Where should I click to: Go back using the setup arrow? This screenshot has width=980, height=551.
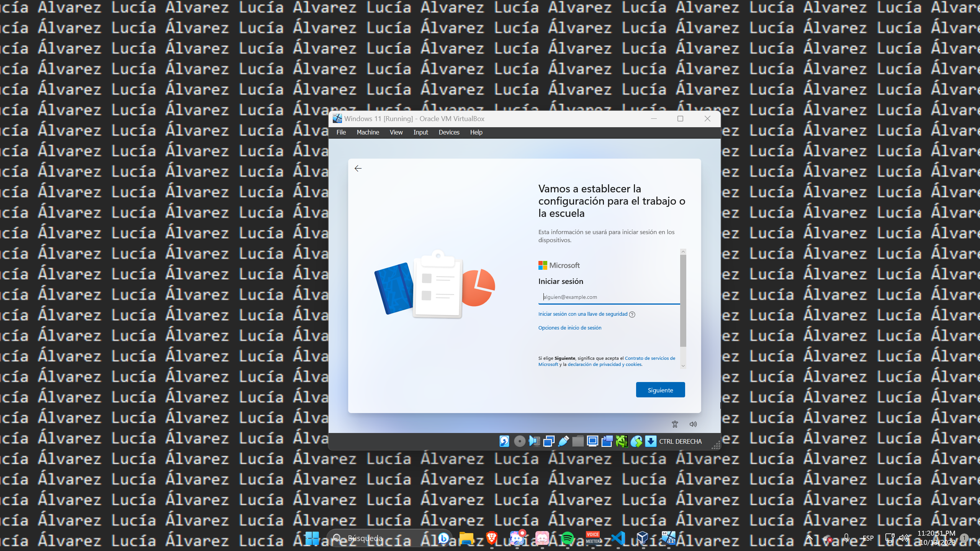[x=358, y=169]
